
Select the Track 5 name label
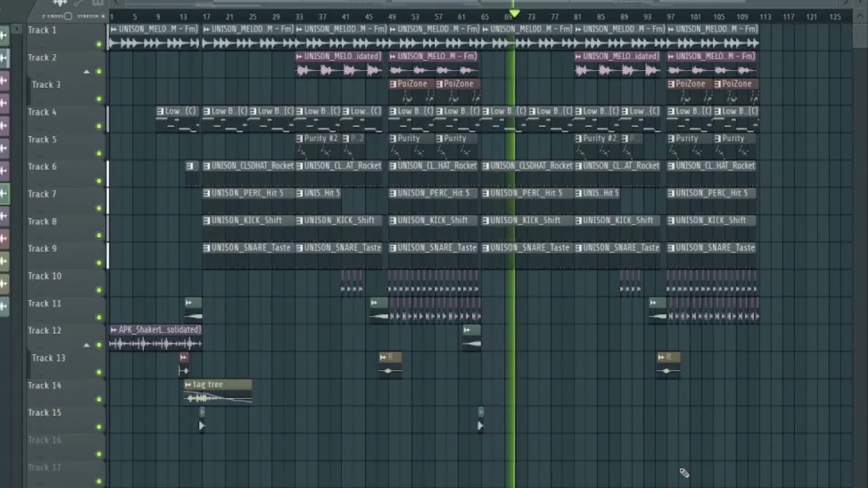click(x=42, y=140)
